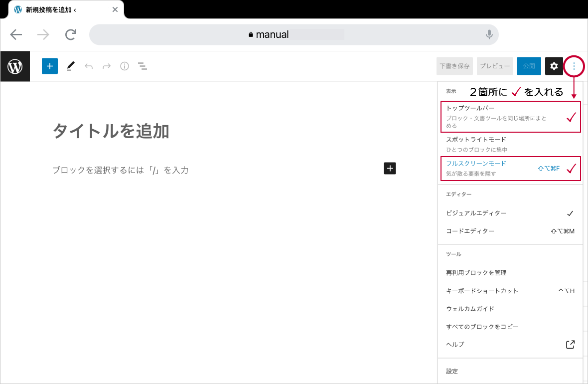Open the three-dot options menu
The image size is (588, 384).
click(574, 66)
